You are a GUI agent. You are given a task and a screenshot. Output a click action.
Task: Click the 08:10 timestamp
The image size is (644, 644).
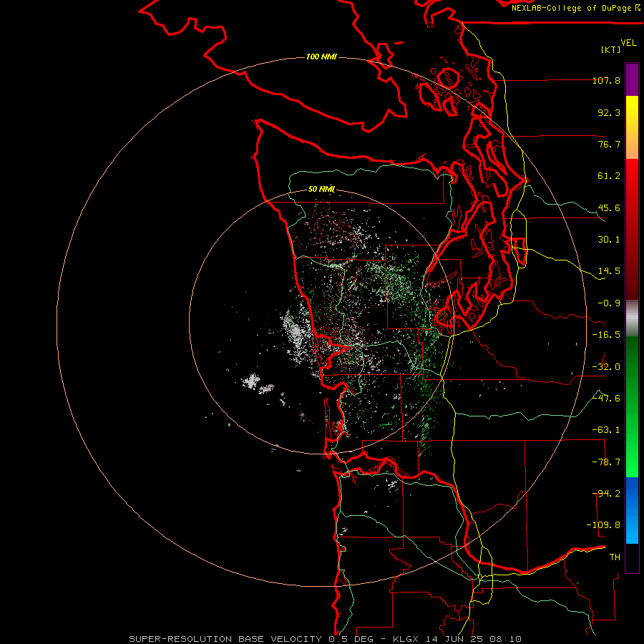pyautogui.click(x=506, y=639)
